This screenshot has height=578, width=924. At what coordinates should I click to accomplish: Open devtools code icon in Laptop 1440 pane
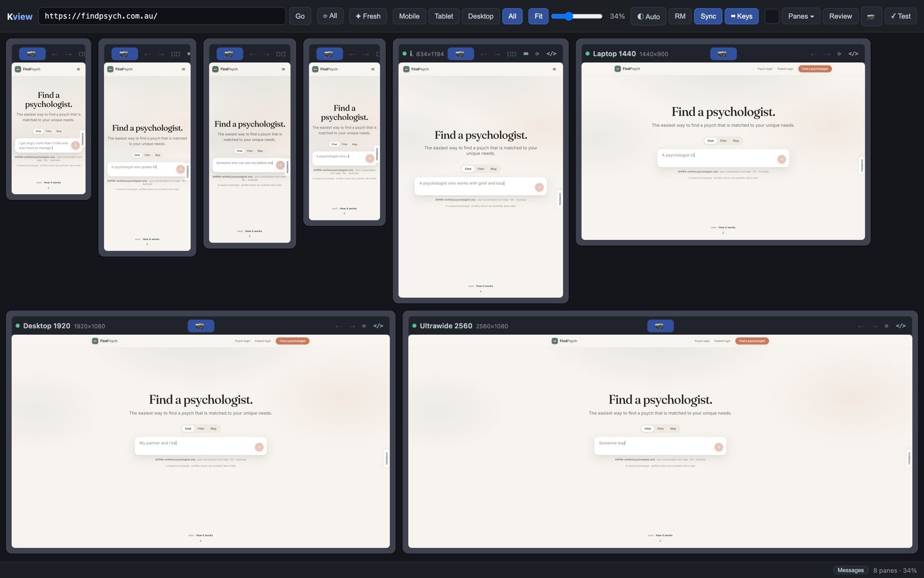click(x=853, y=54)
